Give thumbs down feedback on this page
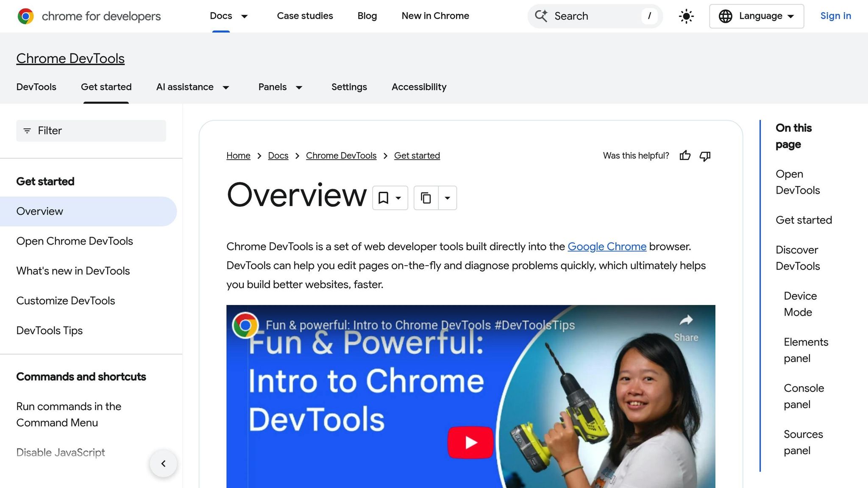868x488 pixels. (x=705, y=156)
